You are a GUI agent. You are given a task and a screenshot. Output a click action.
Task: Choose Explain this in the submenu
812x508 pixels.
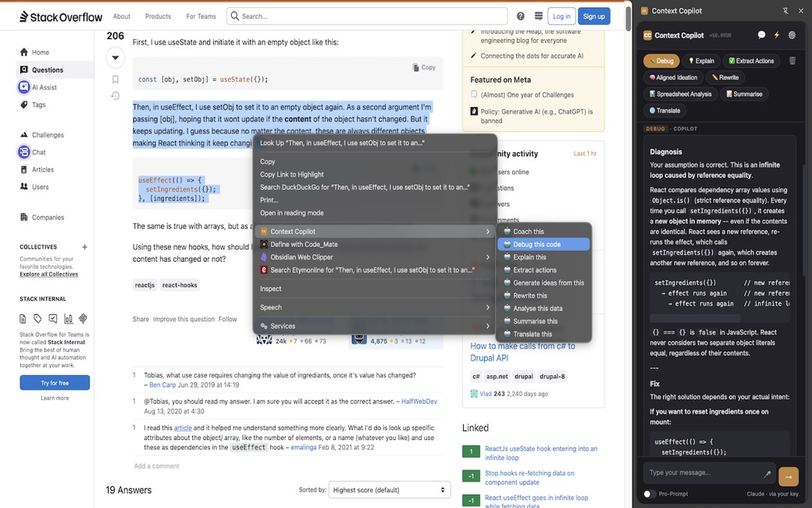(x=543, y=257)
